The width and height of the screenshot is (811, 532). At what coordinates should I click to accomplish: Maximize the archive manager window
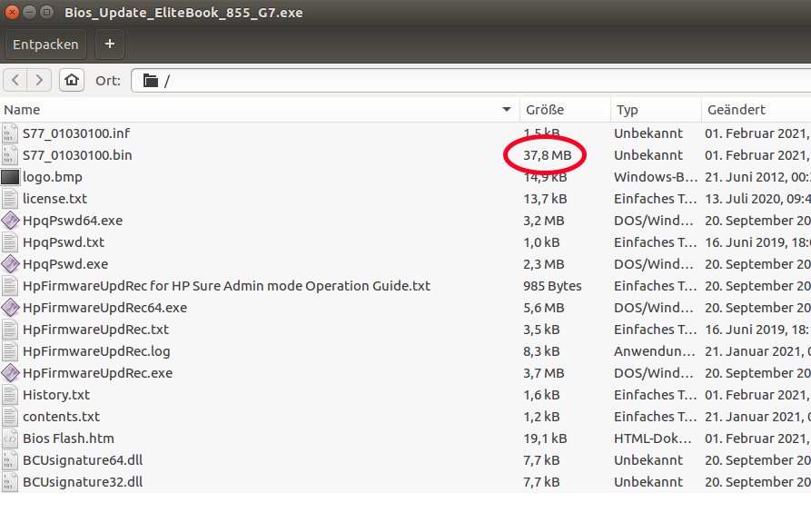(46, 12)
